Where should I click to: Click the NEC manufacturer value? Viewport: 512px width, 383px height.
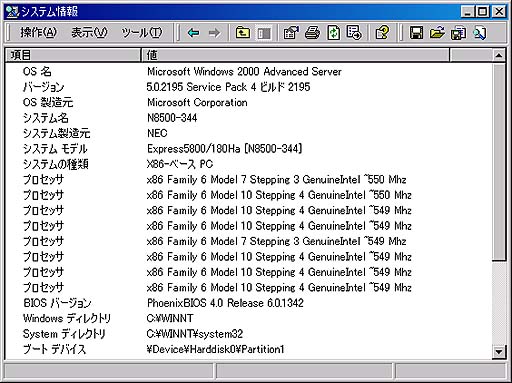pos(157,133)
